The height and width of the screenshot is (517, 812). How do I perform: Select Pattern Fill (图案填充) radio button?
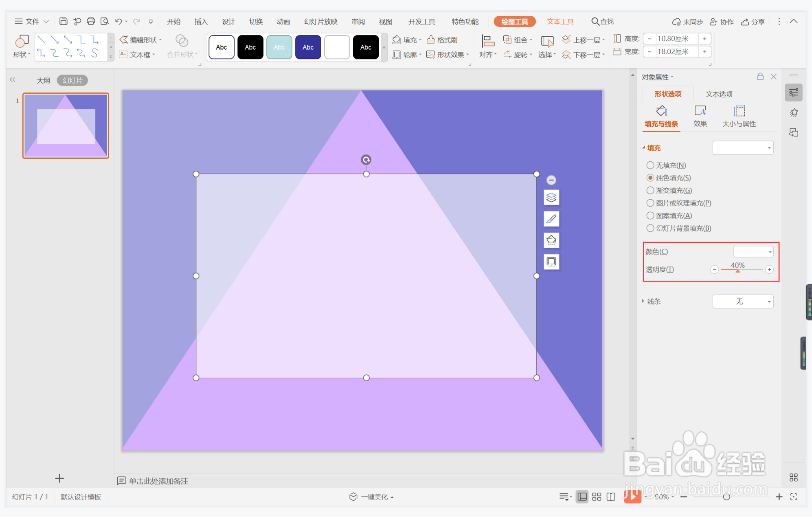[650, 216]
